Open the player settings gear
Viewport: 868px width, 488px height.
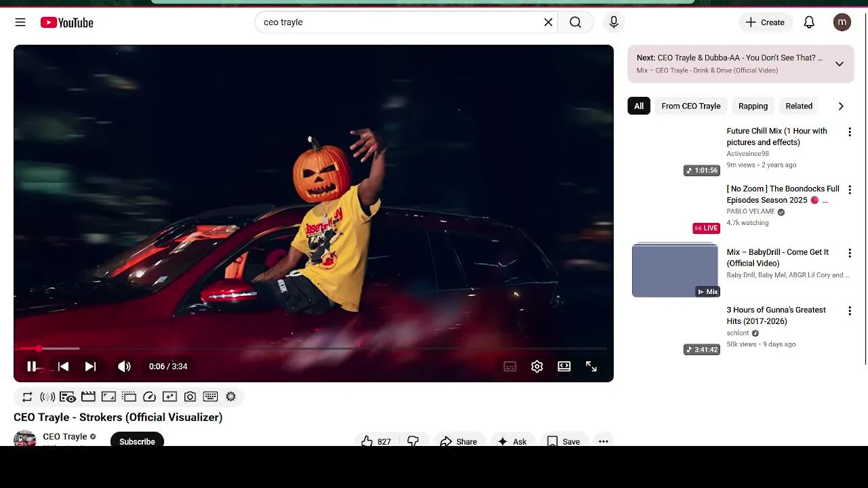(x=537, y=367)
